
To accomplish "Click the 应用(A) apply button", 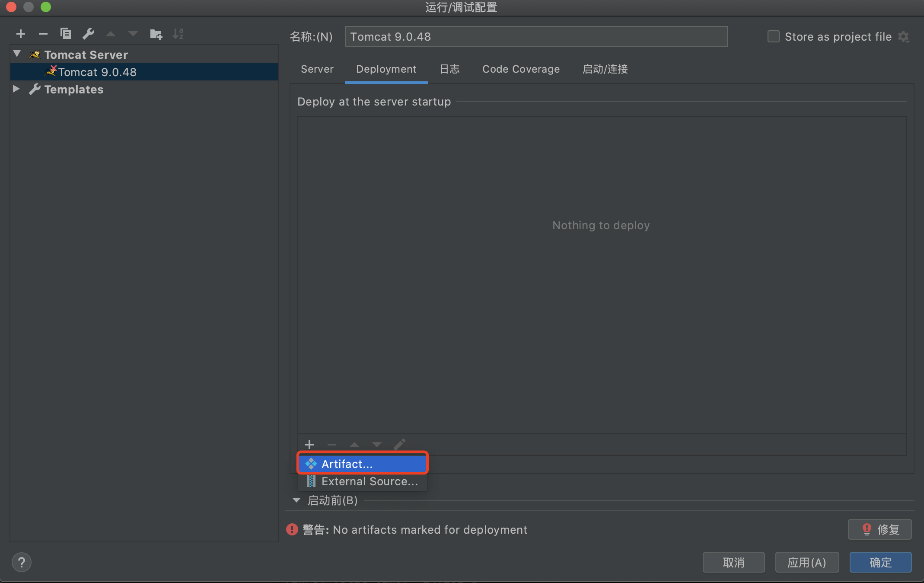I will pyautogui.click(x=806, y=562).
